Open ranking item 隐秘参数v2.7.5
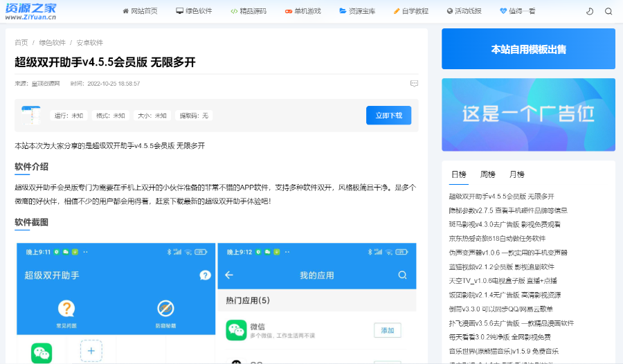The image size is (623, 364). click(x=508, y=210)
